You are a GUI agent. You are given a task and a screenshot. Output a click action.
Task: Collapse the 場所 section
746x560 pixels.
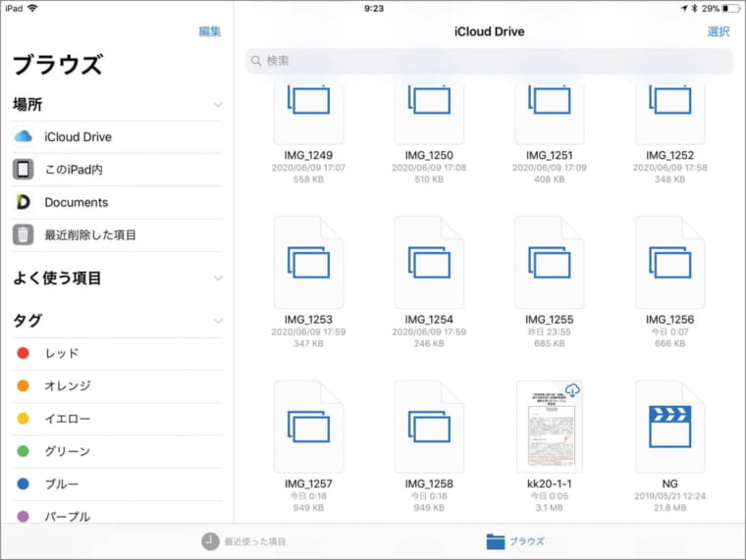click(217, 104)
